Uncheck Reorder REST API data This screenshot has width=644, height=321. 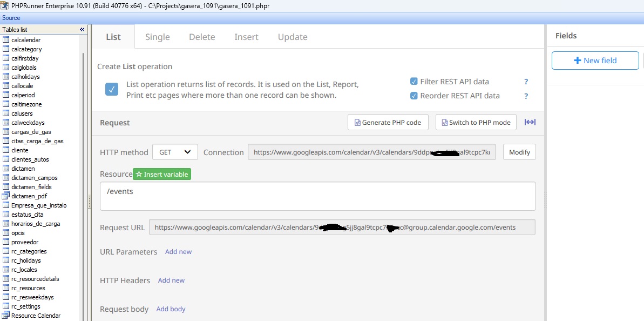point(414,96)
